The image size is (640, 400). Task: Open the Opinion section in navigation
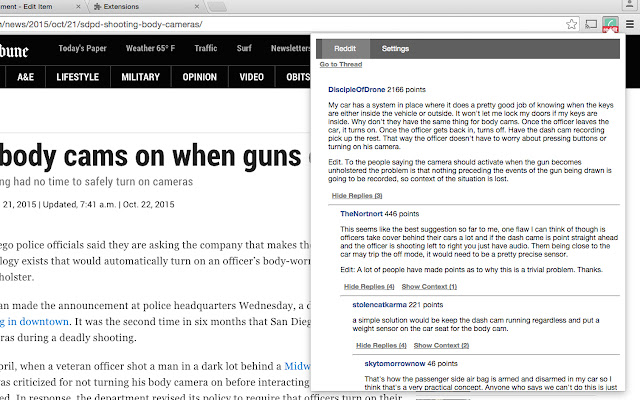coord(200,76)
